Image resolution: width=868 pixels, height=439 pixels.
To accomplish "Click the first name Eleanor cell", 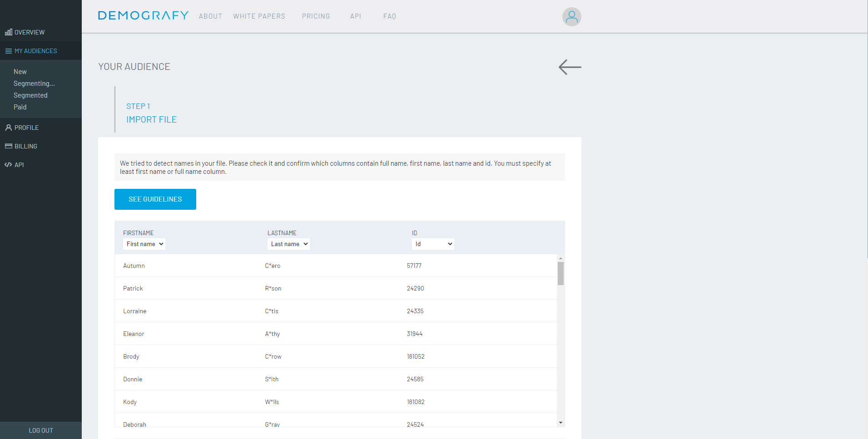I will pyautogui.click(x=134, y=334).
